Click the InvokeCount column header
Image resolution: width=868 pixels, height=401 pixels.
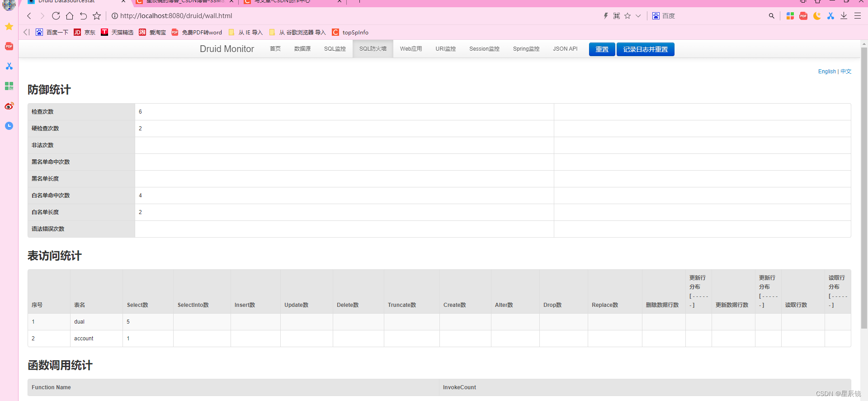(x=645, y=387)
